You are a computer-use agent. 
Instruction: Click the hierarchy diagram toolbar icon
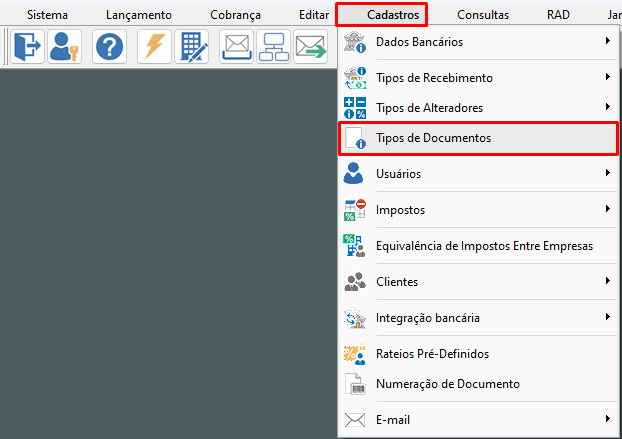click(x=273, y=46)
